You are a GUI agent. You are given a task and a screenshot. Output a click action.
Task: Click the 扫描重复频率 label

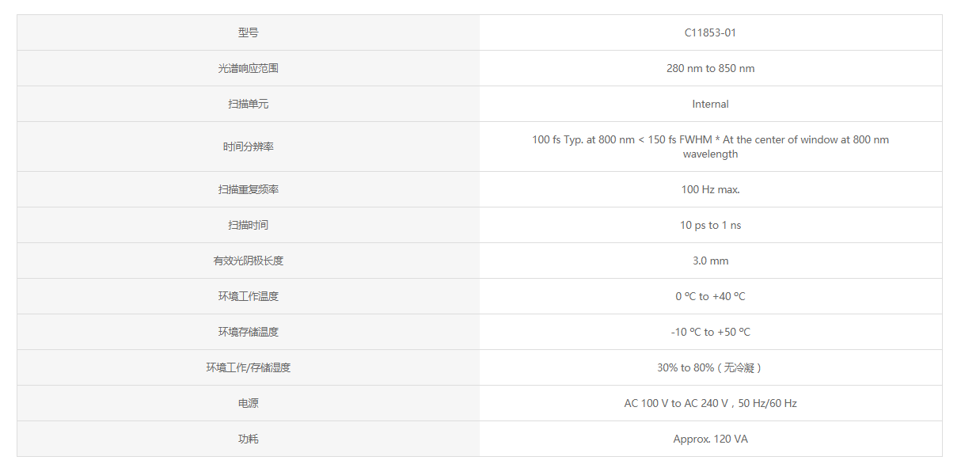tap(248, 189)
